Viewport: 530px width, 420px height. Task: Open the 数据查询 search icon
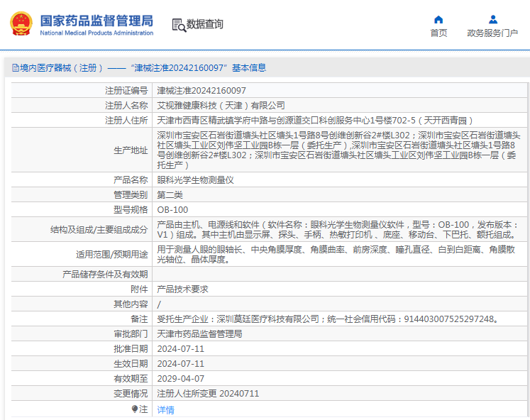tap(179, 26)
